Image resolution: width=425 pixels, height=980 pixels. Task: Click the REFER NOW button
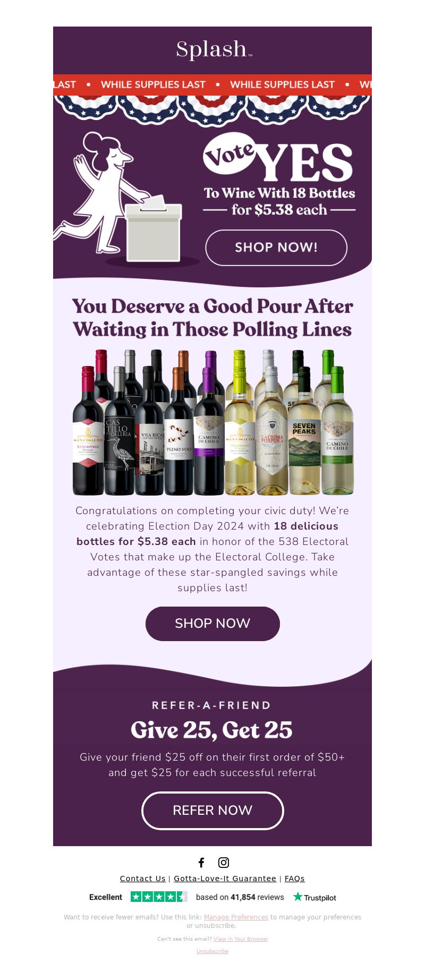212,811
